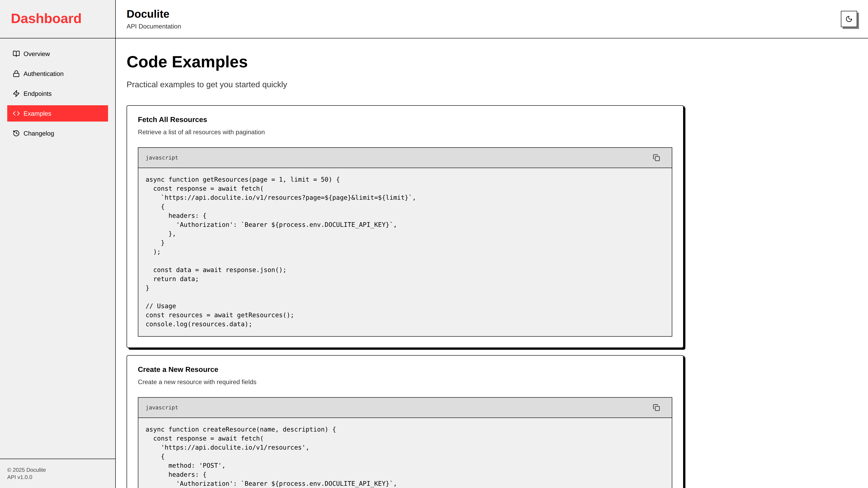
Task: Copy the Fetch All Resources code snippet
Action: click(656, 158)
